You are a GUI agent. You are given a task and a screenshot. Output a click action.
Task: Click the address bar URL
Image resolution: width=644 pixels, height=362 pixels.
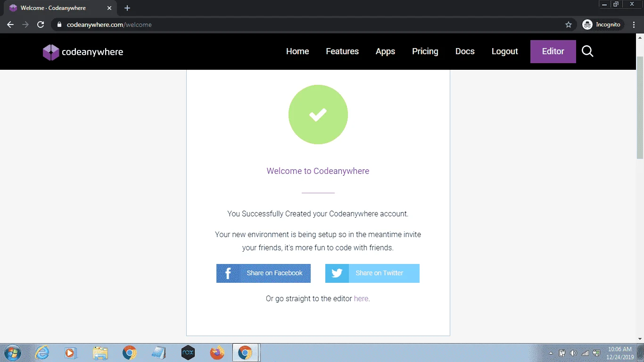109,25
